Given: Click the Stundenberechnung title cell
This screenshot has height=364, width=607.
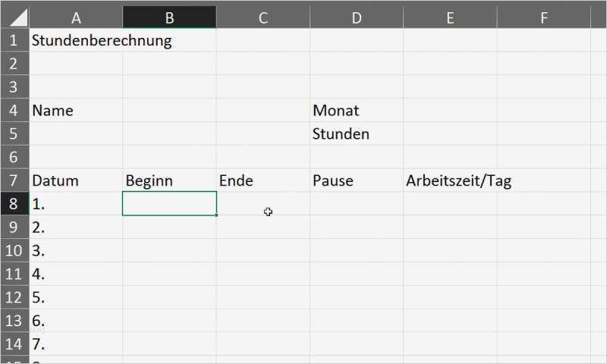Looking at the screenshot, I should coord(76,41).
